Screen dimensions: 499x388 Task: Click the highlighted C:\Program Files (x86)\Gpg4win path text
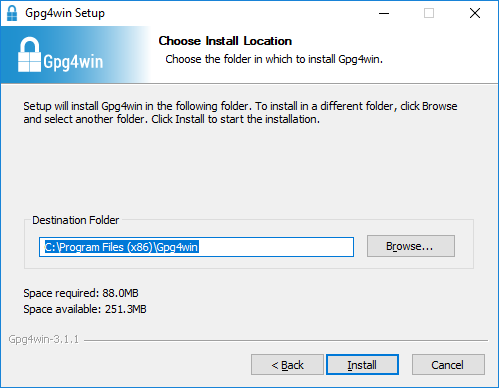(122, 247)
